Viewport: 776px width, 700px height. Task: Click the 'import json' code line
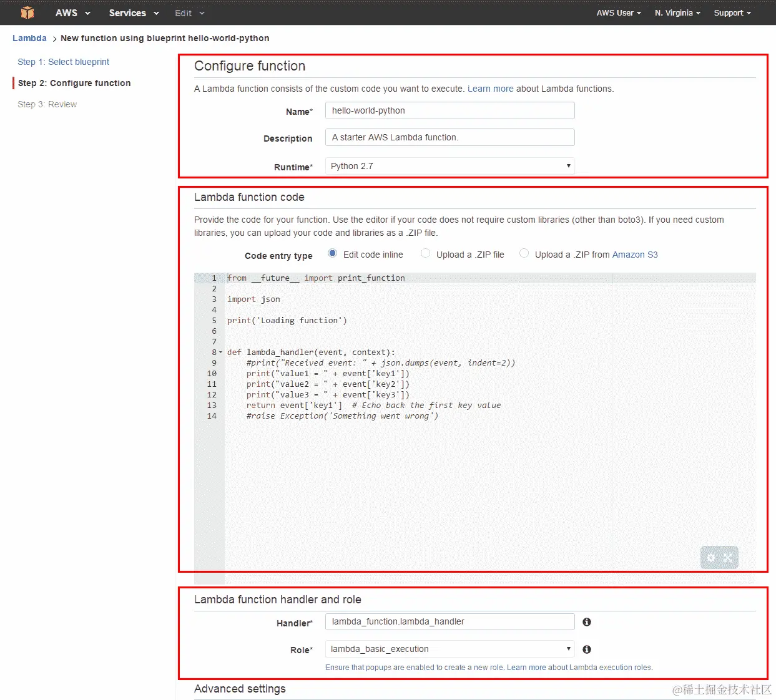click(x=253, y=299)
